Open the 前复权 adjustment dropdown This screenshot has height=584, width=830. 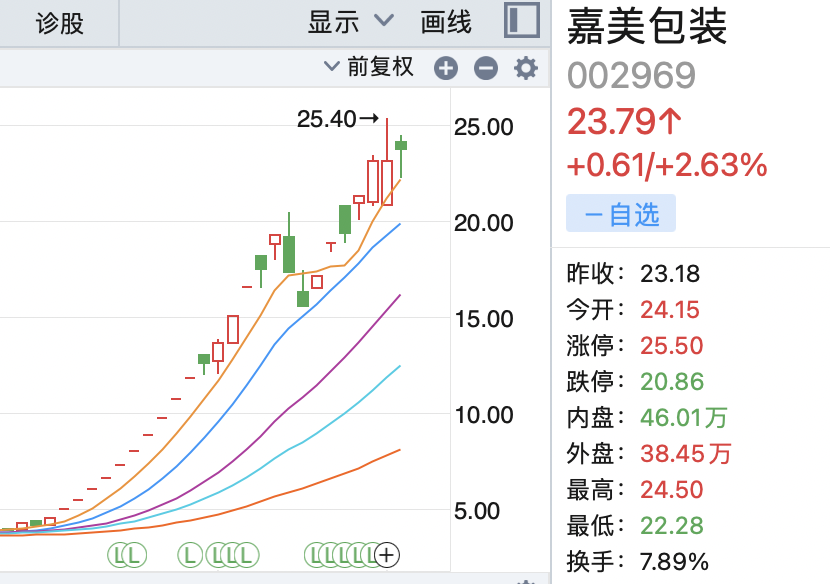(x=369, y=68)
